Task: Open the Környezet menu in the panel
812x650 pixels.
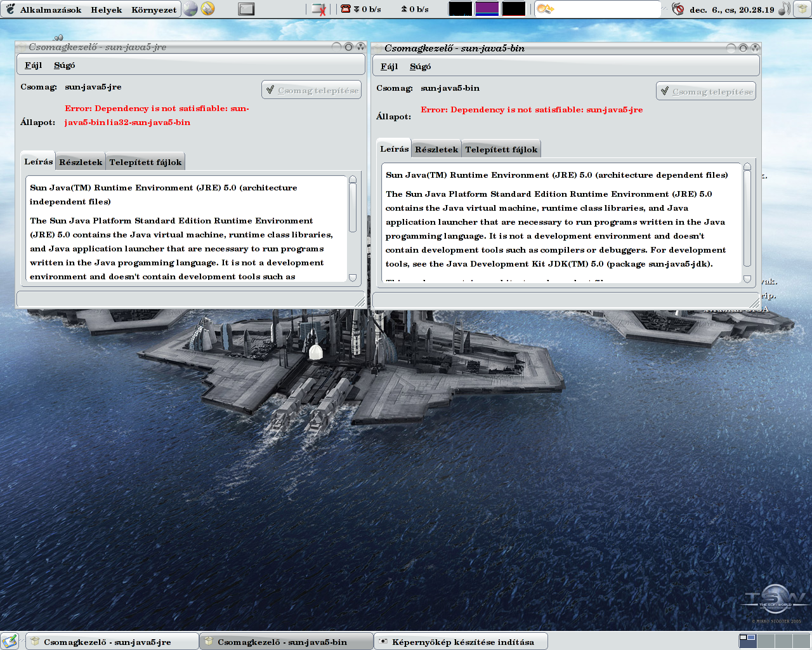Action: [154, 10]
